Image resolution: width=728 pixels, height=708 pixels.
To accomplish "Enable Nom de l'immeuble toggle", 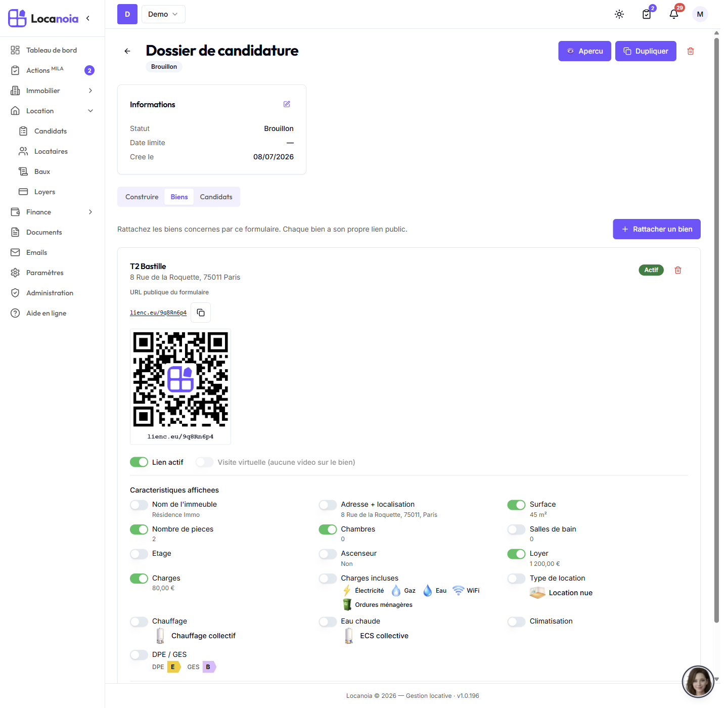I will tap(139, 505).
